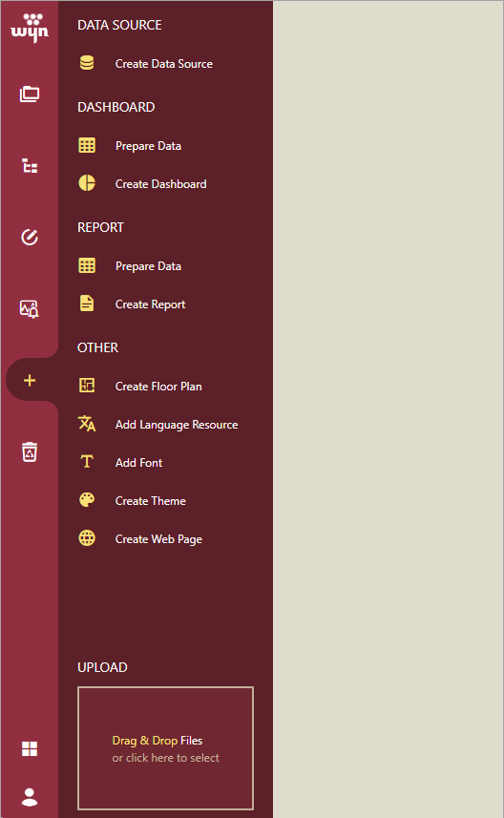
Task: Choose Create Floor Plan
Action: [x=158, y=387]
